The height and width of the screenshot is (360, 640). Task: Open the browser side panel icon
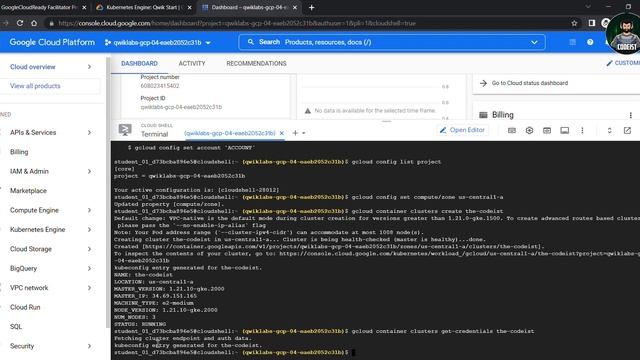[x=592, y=23]
